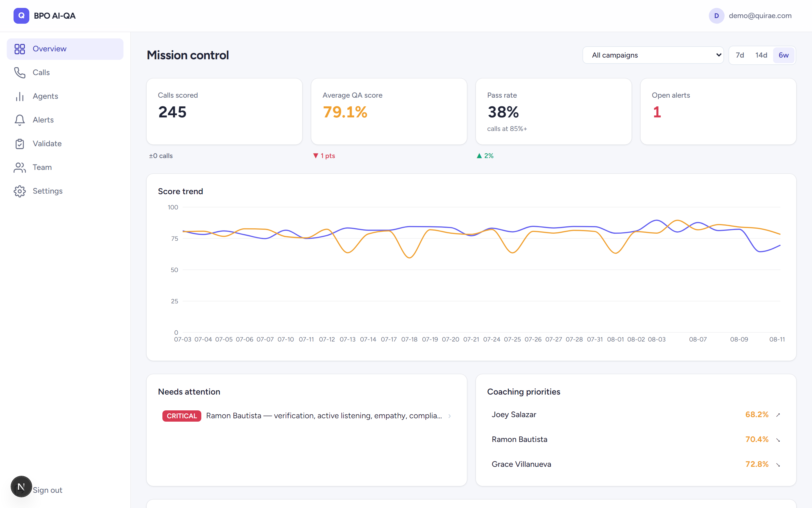Click trend arrow next to Grace Villanueva
812x508 pixels.
[778, 465]
